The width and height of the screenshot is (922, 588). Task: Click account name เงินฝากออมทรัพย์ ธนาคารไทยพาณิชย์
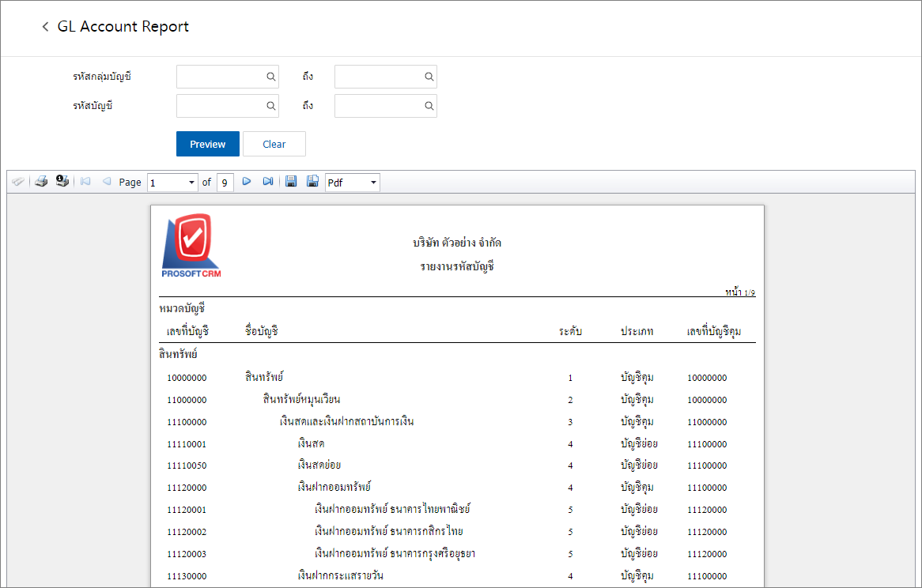[392, 509]
